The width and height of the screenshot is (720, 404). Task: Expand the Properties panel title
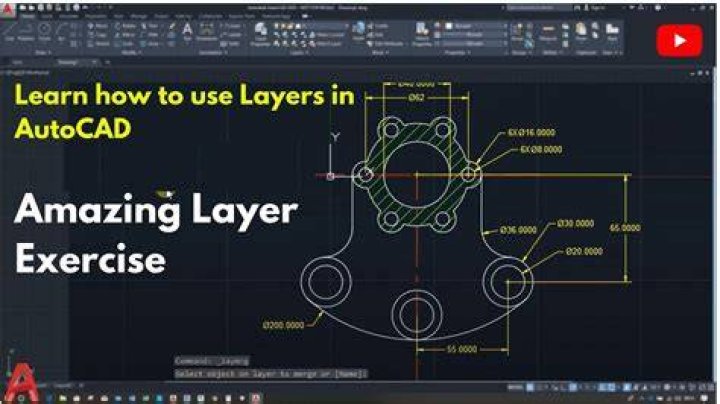[458, 53]
